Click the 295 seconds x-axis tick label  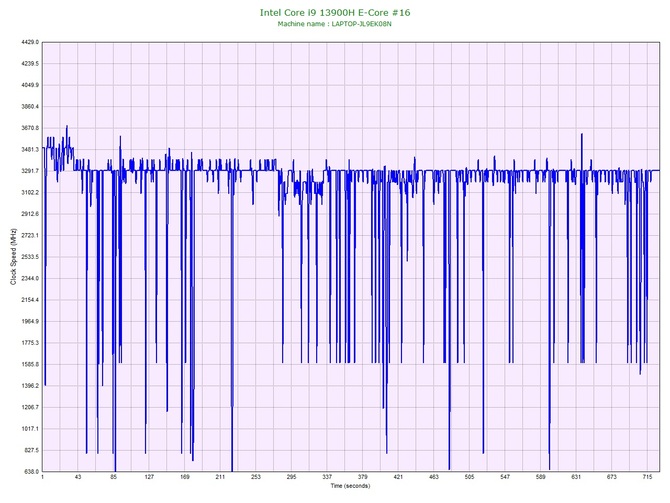pyautogui.click(x=291, y=477)
